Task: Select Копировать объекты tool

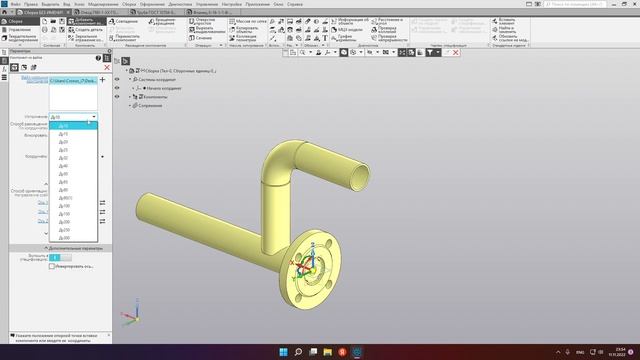Action: pyautogui.click(x=244, y=30)
